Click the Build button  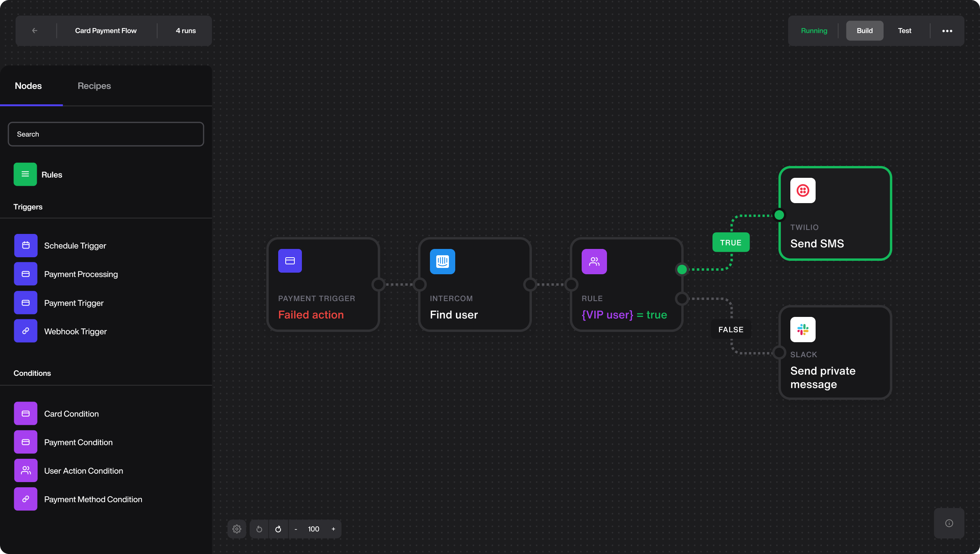pos(864,30)
